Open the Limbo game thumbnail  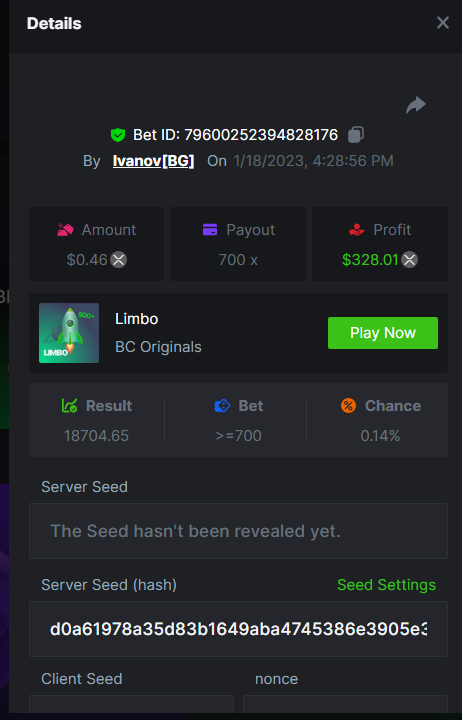click(69, 333)
